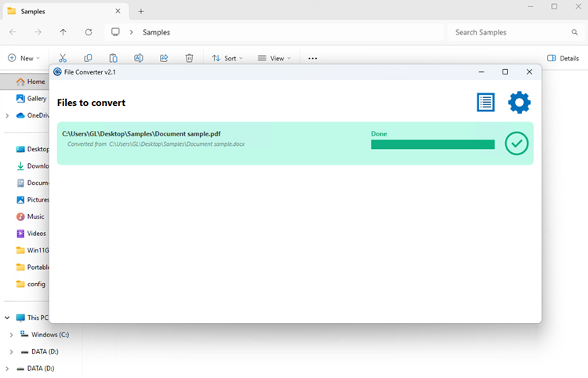Click the green Done checkmark icon

coord(517,144)
